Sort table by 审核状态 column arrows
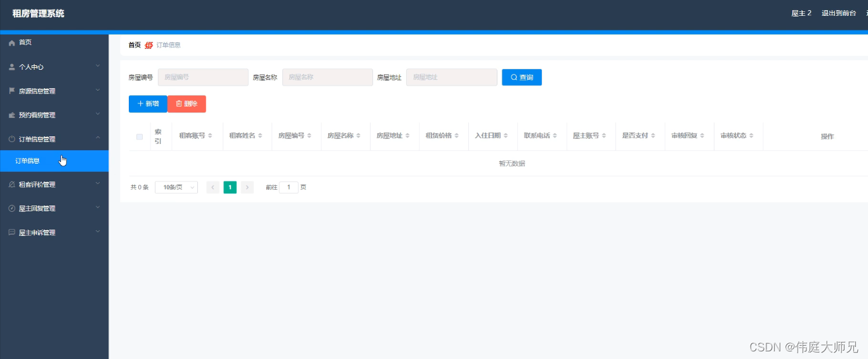This screenshot has height=359, width=868. (751, 136)
